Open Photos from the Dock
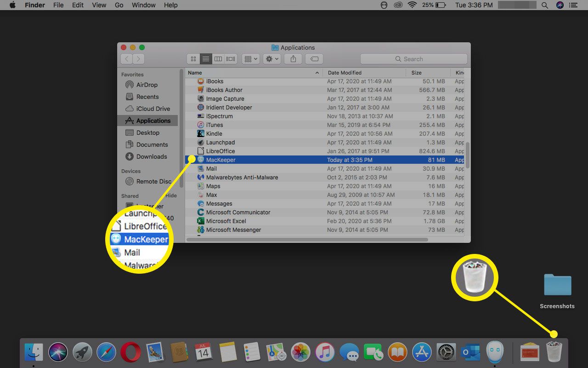This screenshot has width=588, height=368. (300, 352)
